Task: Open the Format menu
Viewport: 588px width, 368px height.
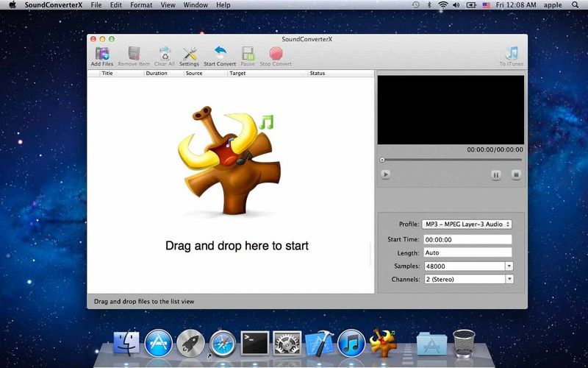Action: tap(141, 5)
